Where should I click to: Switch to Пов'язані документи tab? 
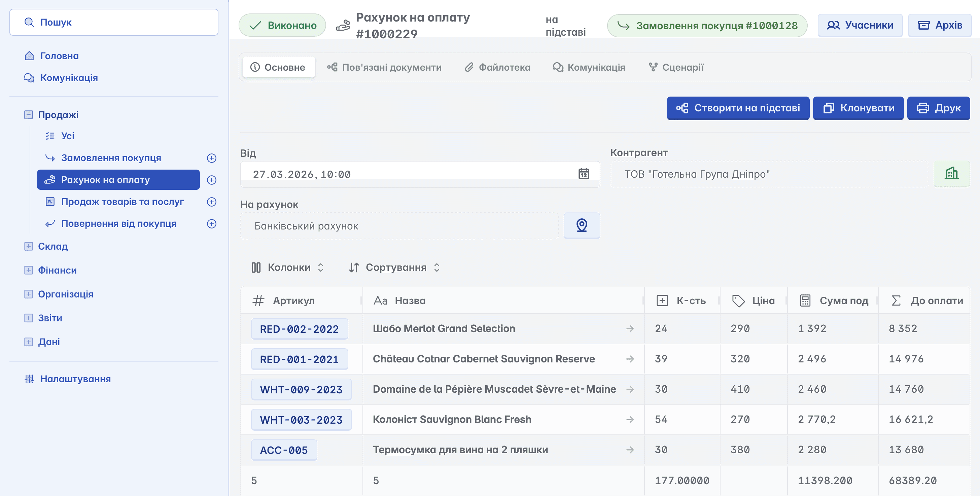(384, 67)
